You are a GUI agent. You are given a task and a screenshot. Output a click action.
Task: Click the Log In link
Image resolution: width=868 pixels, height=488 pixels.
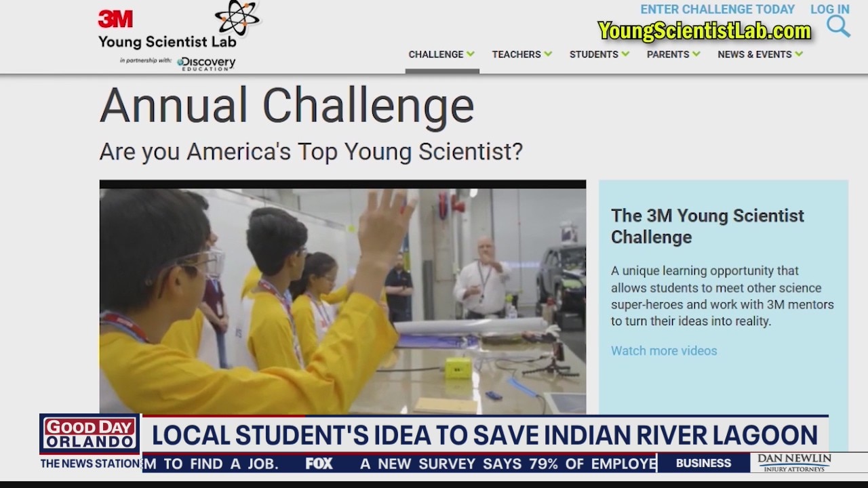point(829,9)
